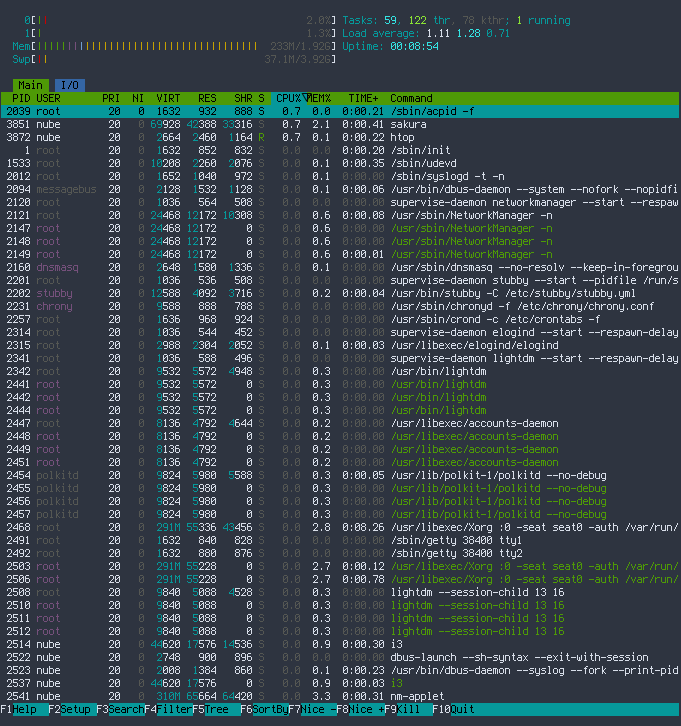The image size is (681, 726).
Task: Switch to the I/O tab
Action: click(70, 85)
